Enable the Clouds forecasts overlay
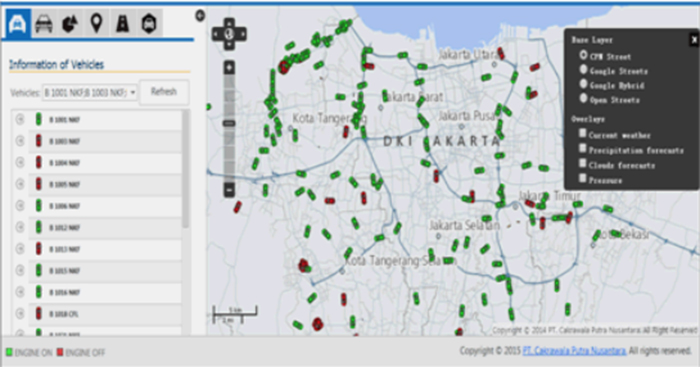This screenshot has width=700, height=367. click(x=583, y=163)
